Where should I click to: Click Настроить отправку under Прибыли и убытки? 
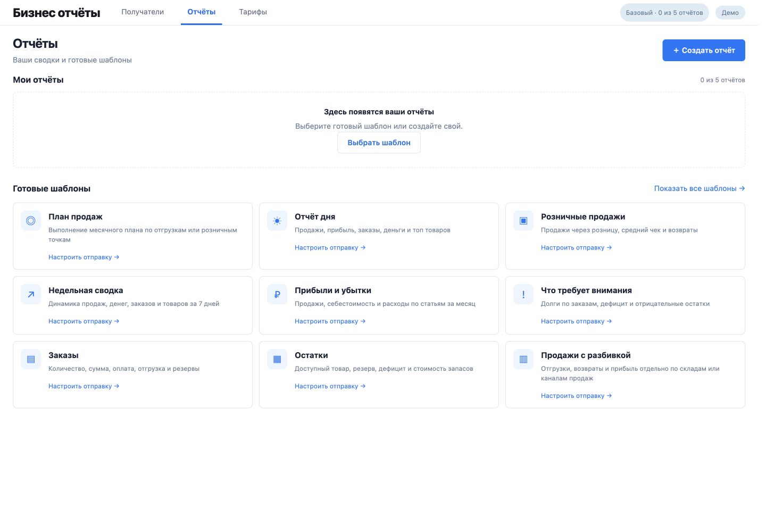click(330, 321)
